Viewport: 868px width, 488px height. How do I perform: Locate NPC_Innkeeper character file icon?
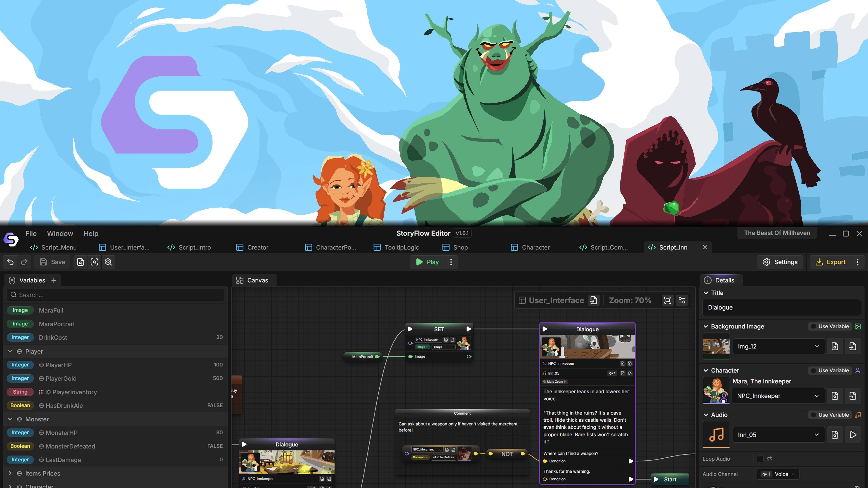[x=835, y=396]
